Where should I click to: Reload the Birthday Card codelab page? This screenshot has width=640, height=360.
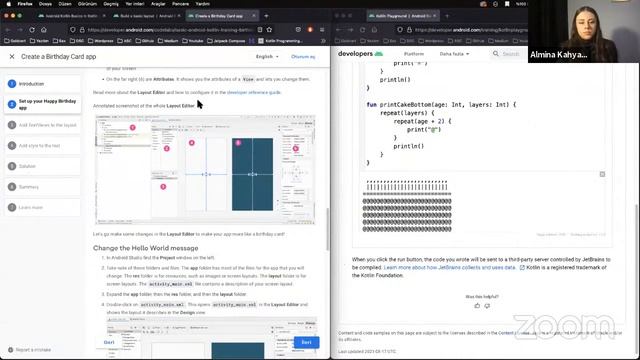point(32,30)
